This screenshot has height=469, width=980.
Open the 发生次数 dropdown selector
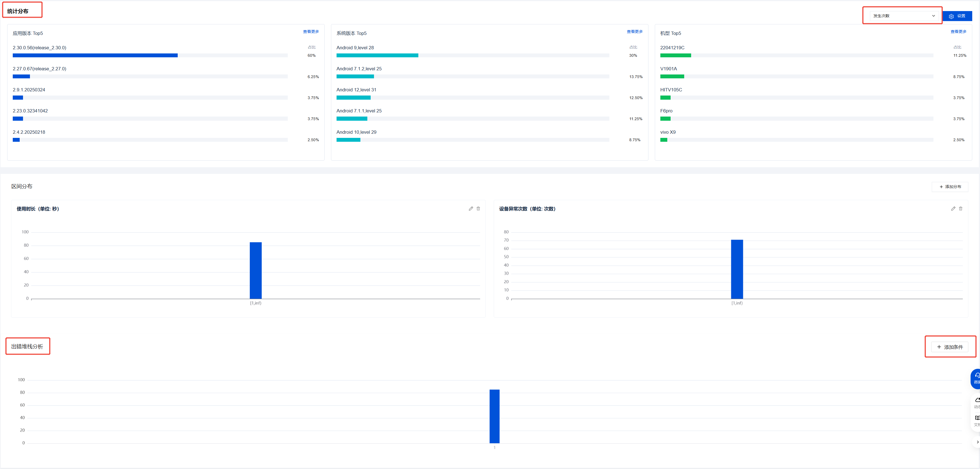click(903, 16)
